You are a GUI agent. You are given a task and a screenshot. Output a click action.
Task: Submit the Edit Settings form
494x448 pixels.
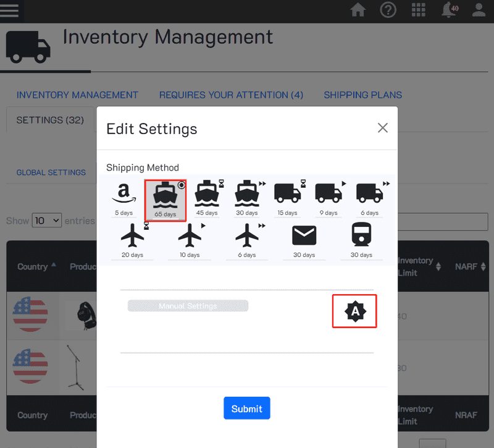tap(246, 408)
